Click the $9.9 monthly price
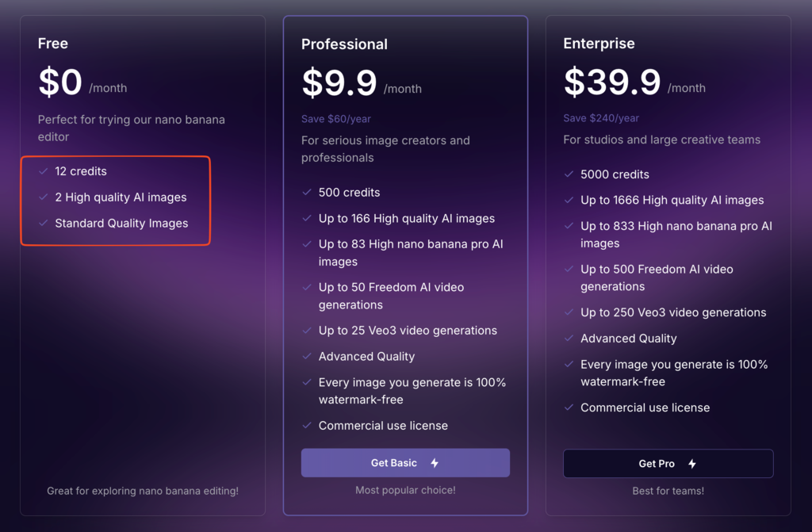812x532 pixels. (x=339, y=83)
